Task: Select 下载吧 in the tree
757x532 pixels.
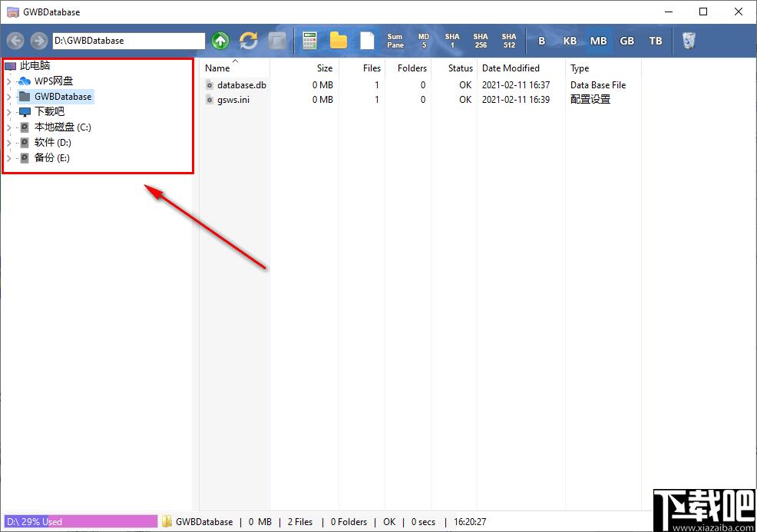Action: pyautogui.click(x=49, y=112)
